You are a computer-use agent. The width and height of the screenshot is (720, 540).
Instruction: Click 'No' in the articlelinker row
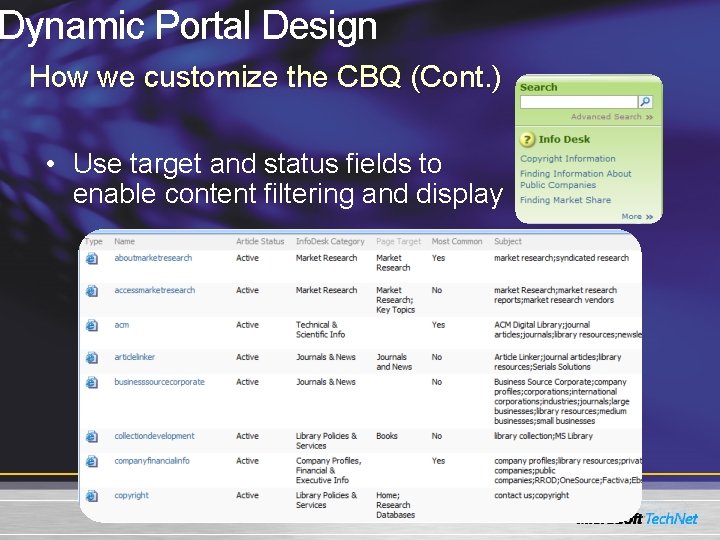(x=437, y=357)
